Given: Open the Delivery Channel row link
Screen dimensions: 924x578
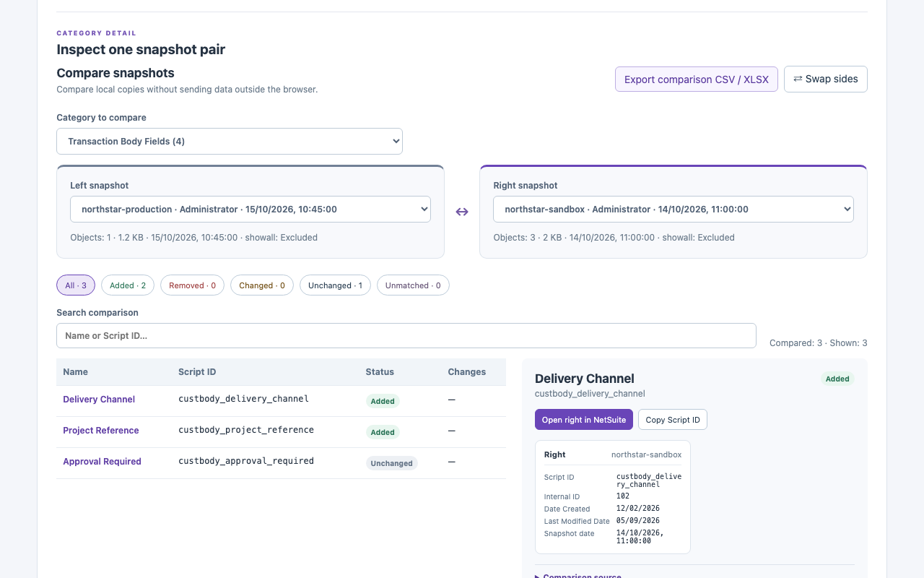Looking at the screenshot, I should click(99, 400).
